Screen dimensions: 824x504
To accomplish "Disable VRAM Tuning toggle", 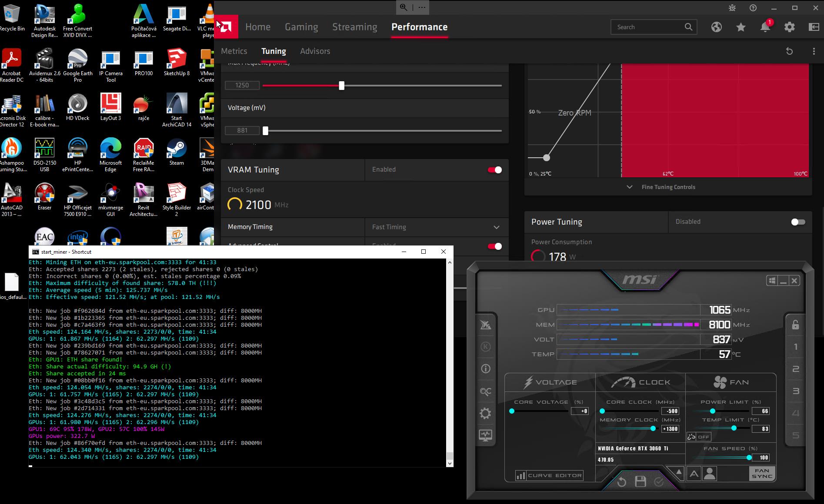I will coord(495,170).
